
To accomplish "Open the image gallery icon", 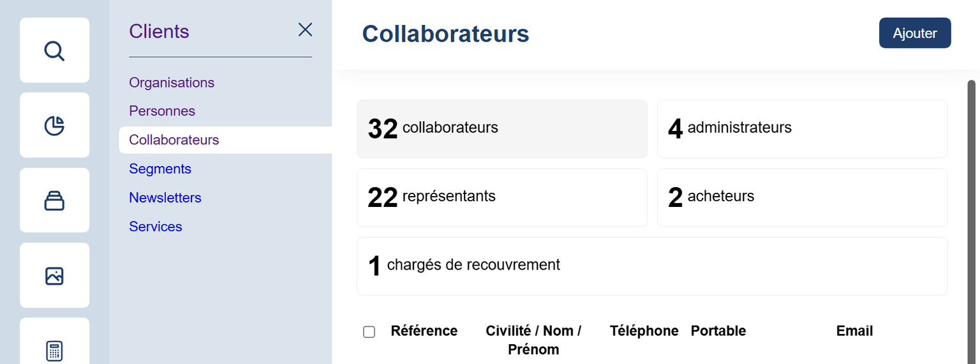I will click(54, 276).
